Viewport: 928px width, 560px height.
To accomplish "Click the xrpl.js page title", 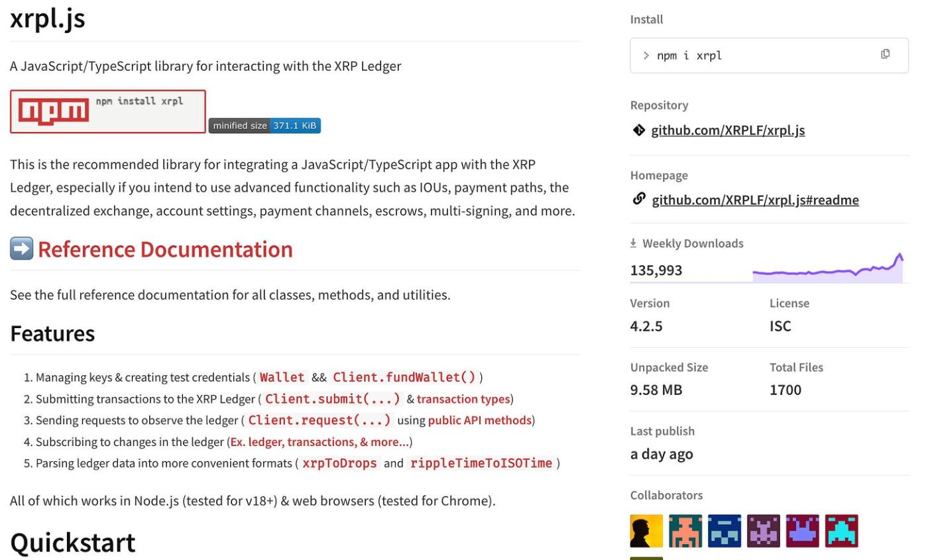I will [48, 19].
